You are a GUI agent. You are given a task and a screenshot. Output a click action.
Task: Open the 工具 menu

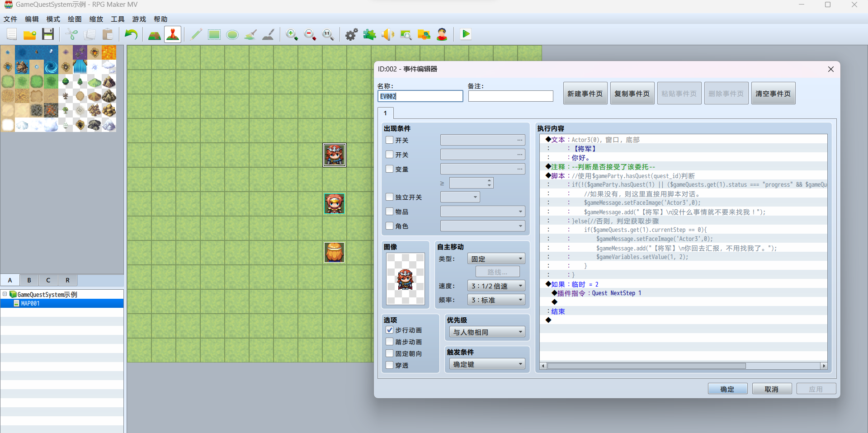point(118,19)
